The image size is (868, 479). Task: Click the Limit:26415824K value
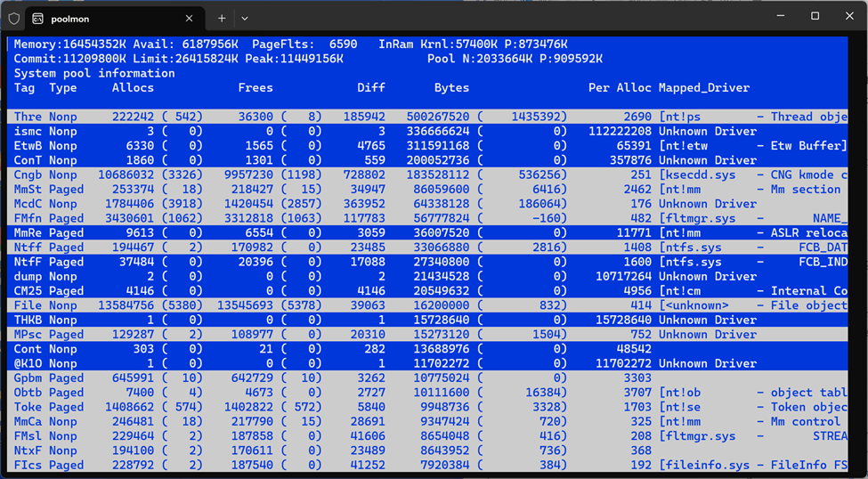coord(185,58)
